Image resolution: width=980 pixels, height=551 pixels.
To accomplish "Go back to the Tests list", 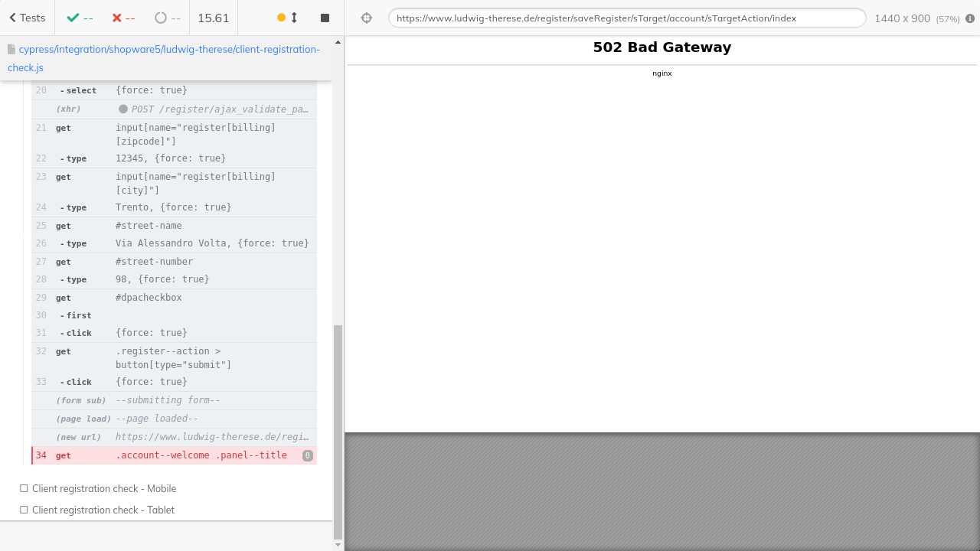I will (27, 18).
